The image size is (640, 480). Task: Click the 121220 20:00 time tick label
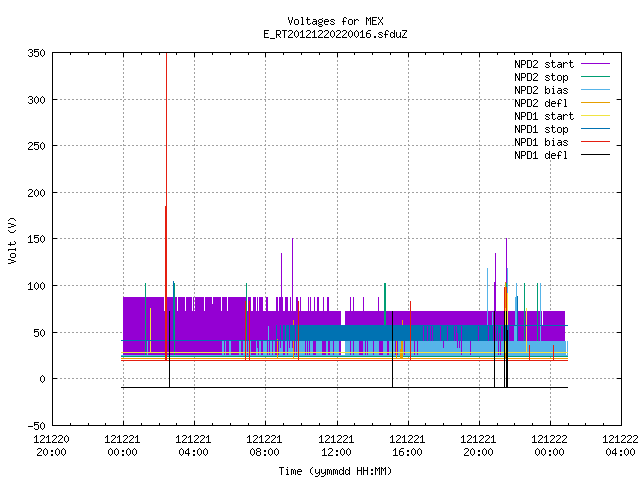(51, 446)
